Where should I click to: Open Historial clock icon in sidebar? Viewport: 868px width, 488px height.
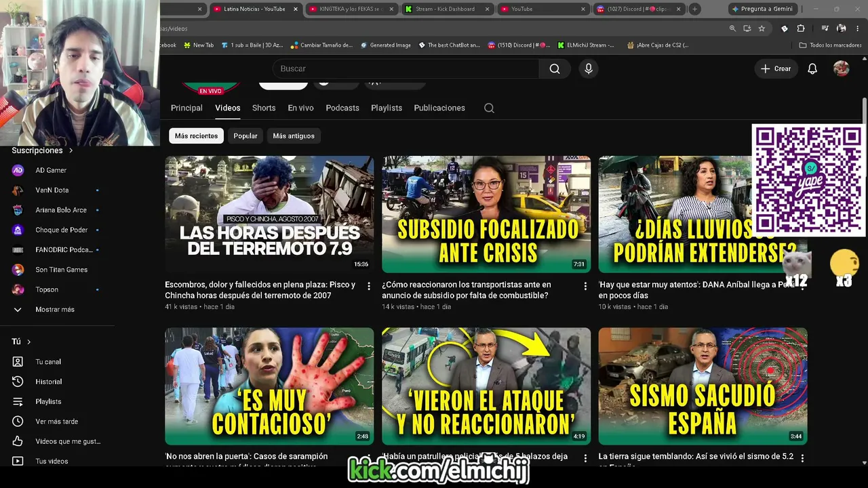18,382
